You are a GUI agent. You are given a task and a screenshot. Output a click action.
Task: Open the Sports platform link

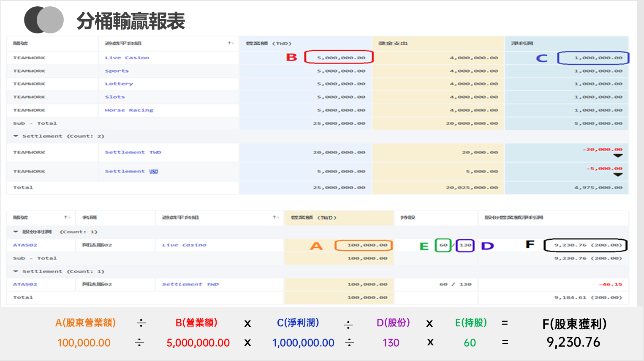point(117,71)
